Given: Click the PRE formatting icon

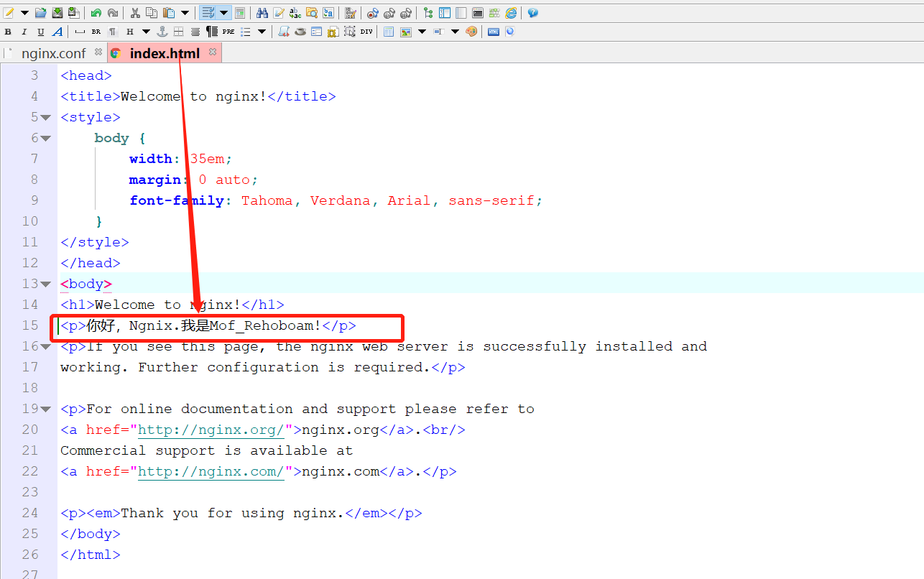Looking at the screenshot, I should [228, 32].
